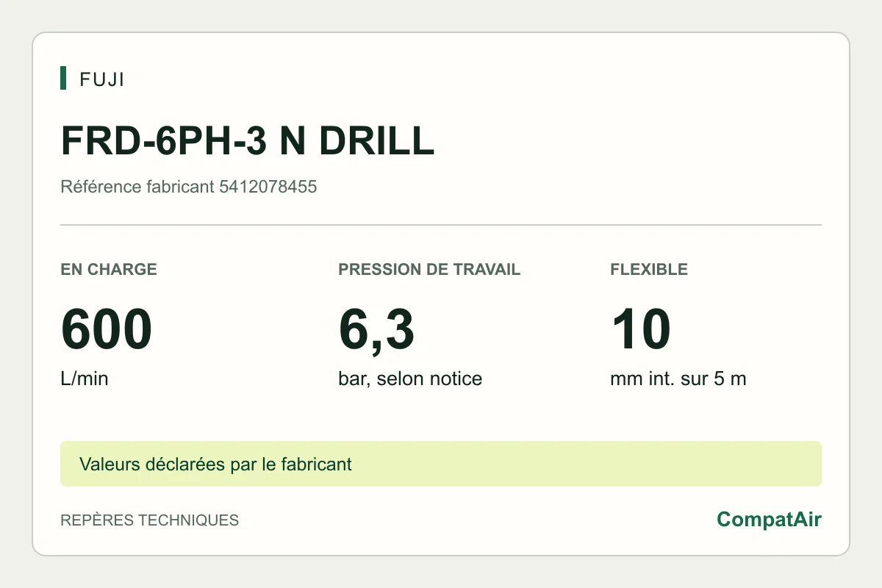Click the REPÈRES TECHNIQUES footer label
882x588 pixels.
(150, 520)
